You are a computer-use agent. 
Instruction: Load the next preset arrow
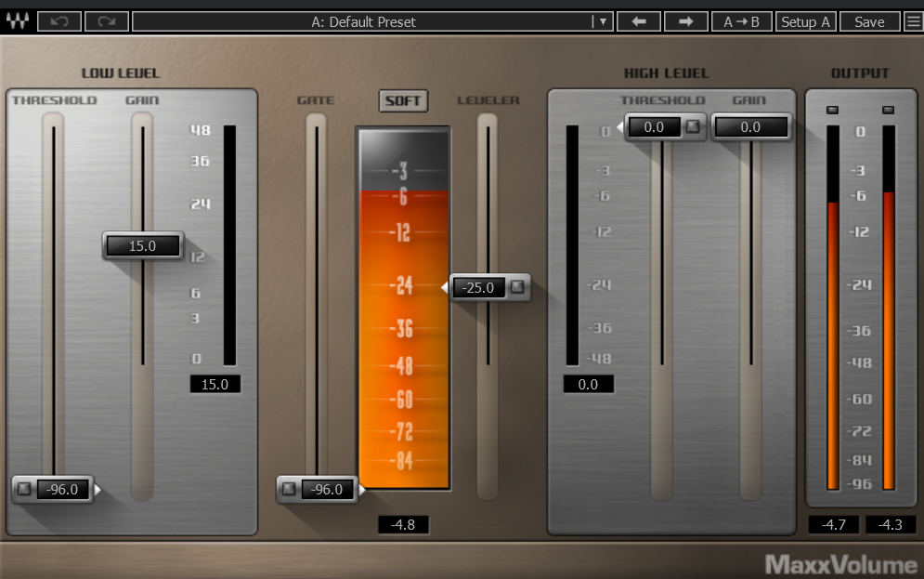686,21
